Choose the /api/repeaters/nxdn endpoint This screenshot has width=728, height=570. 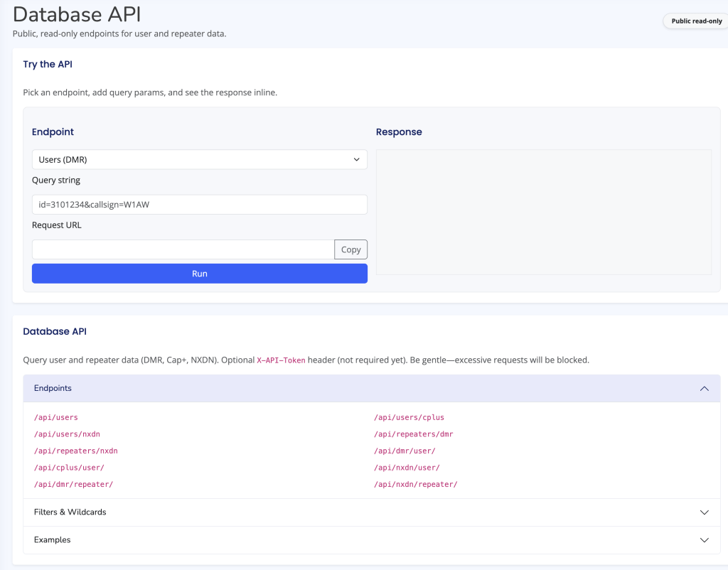[76, 451]
